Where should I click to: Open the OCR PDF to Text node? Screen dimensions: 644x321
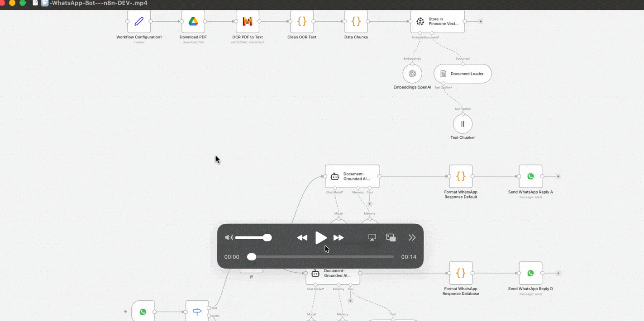coord(248,21)
